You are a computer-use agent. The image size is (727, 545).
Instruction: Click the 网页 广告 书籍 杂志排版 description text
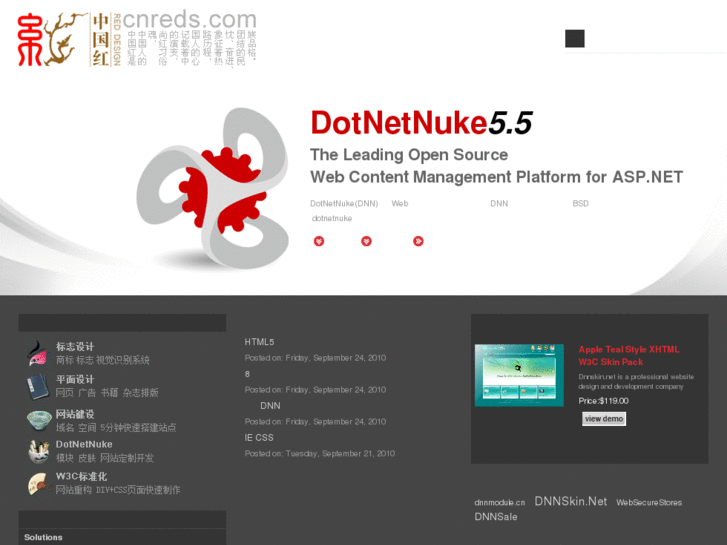coord(107,393)
